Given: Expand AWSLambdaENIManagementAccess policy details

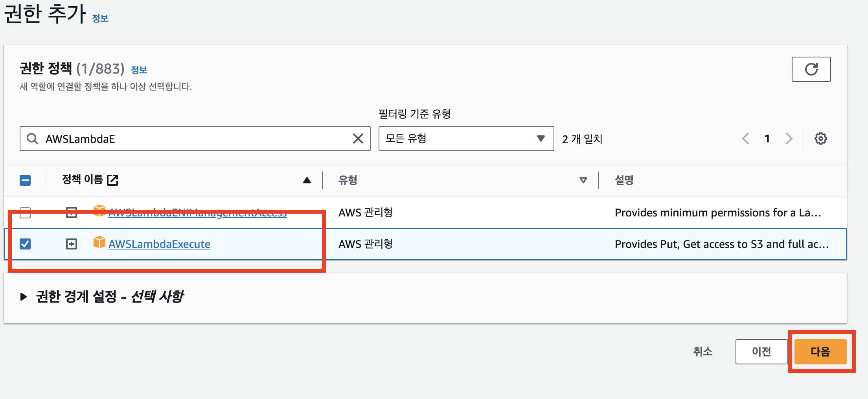Looking at the screenshot, I should (x=72, y=212).
